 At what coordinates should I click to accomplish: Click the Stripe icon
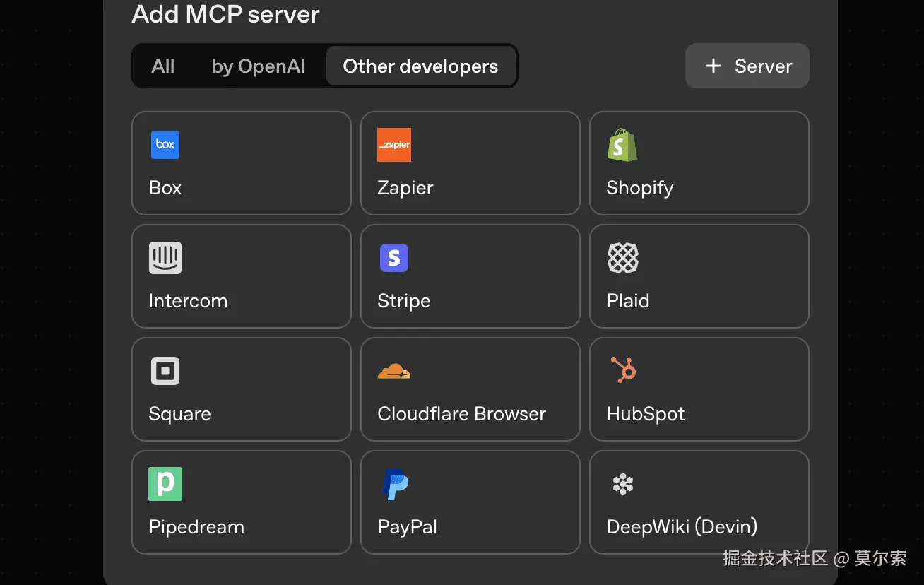[x=393, y=258]
